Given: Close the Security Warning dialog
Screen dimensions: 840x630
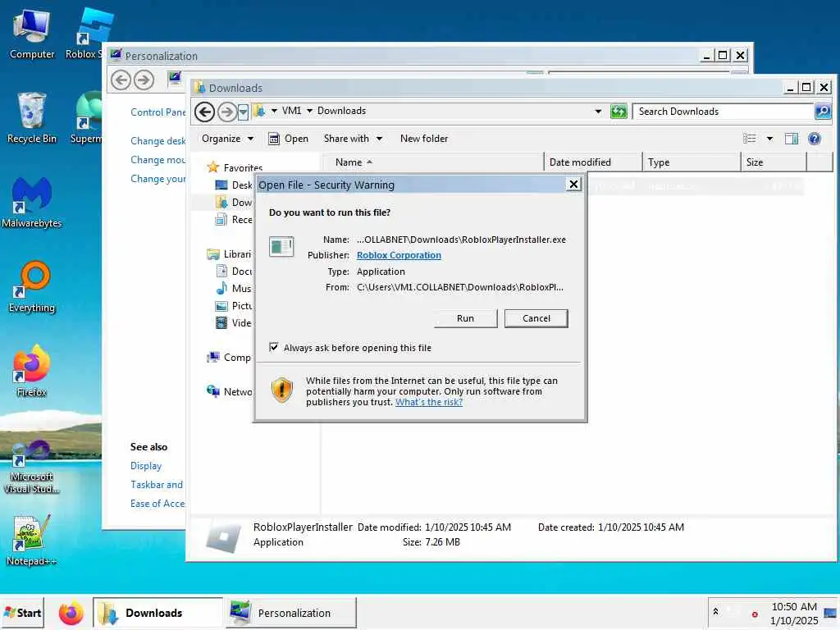Looking at the screenshot, I should click(573, 185).
